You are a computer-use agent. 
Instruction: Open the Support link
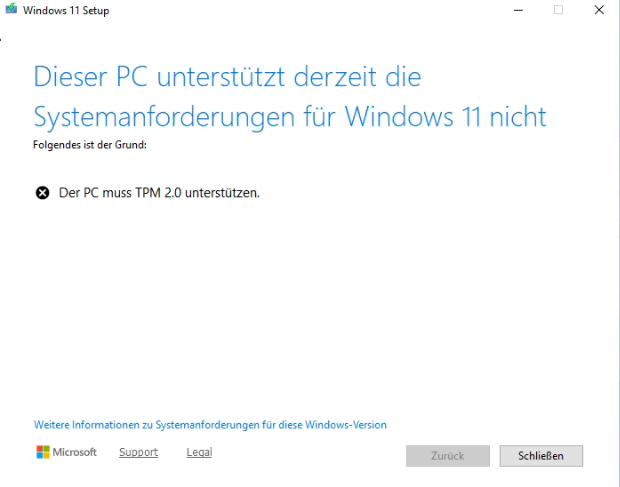point(138,452)
